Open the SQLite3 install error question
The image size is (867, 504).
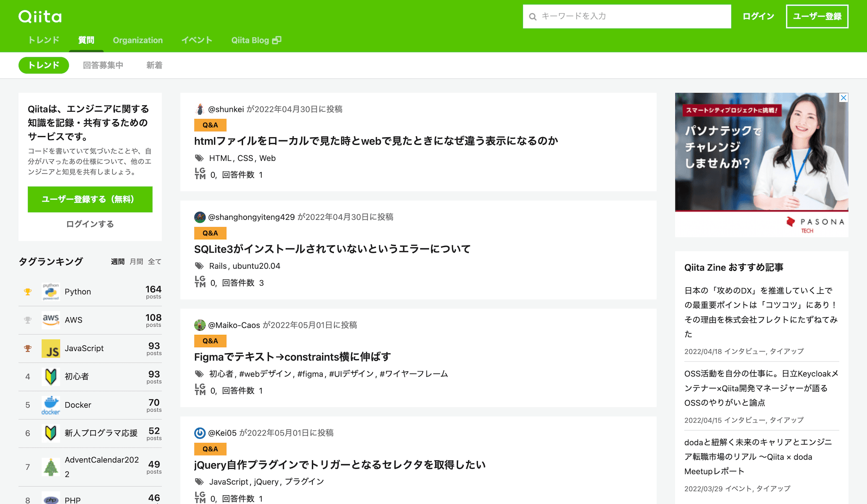332,249
